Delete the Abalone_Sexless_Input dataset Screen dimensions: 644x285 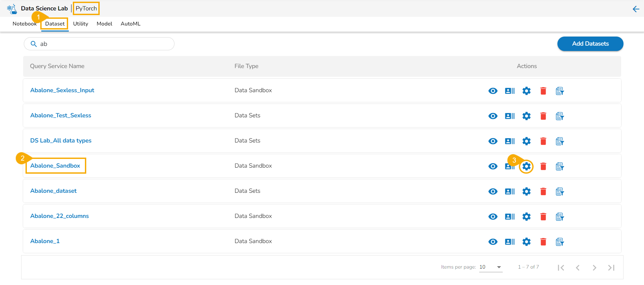click(x=543, y=91)
